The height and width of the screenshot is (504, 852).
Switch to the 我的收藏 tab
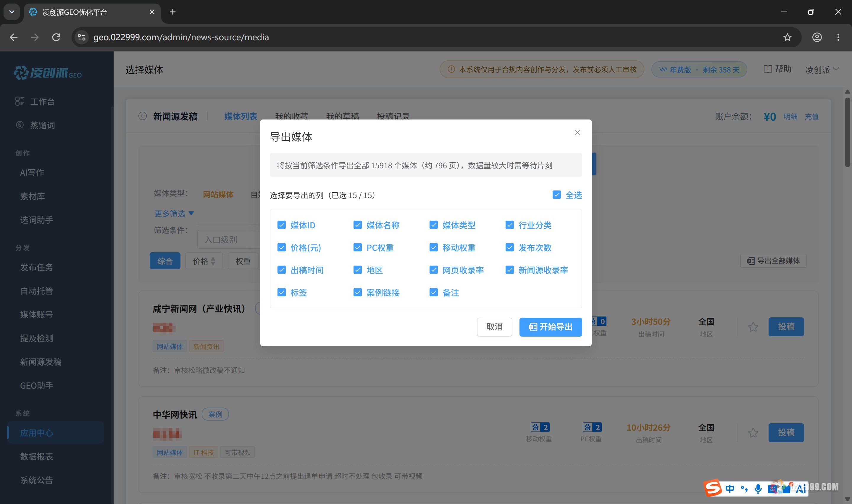[x=291, y=116]
